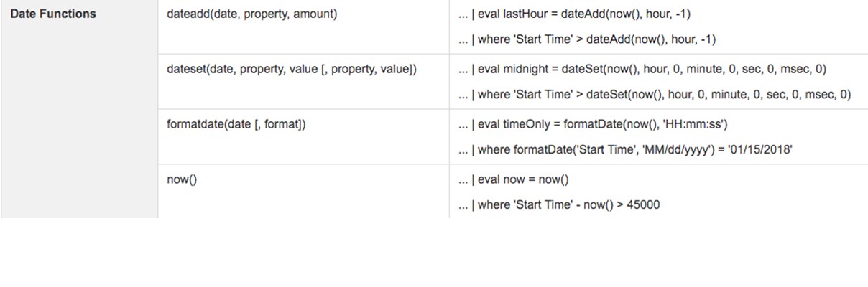The width and height of the screenshot is (868, 287).
Task: Click the where formatDate('Start Time') example line
Action: click(x=626, y=149)
